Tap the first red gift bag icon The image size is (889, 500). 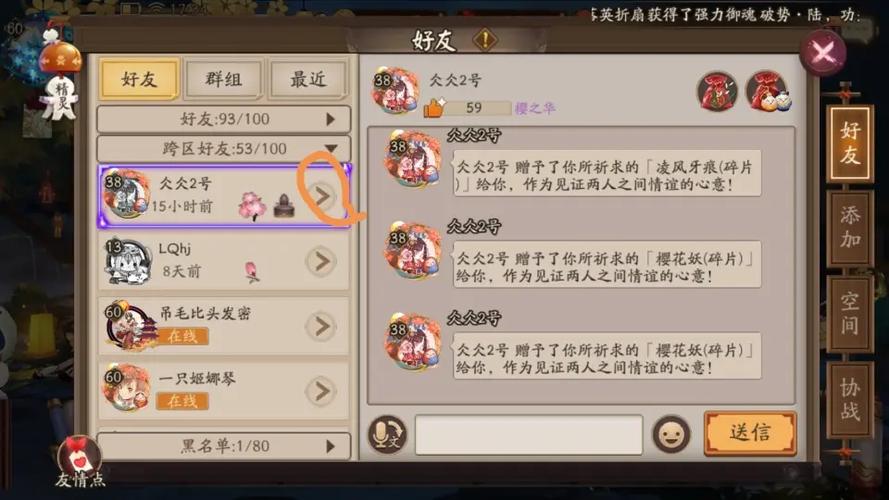(717, 91)
